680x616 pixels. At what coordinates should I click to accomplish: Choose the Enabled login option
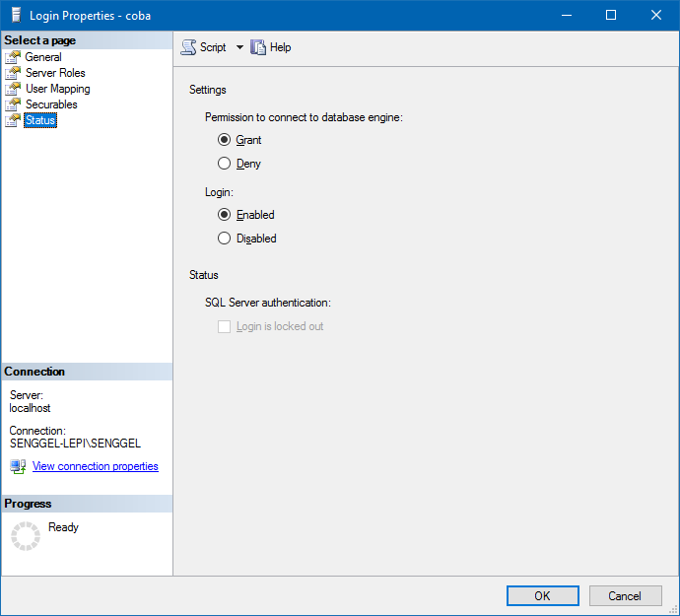pyautogui.click(x=224, y=215)
